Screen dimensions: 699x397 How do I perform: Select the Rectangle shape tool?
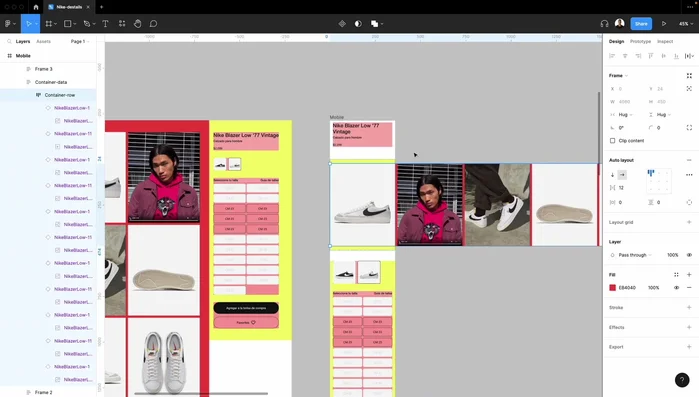[x=67, y=24]
